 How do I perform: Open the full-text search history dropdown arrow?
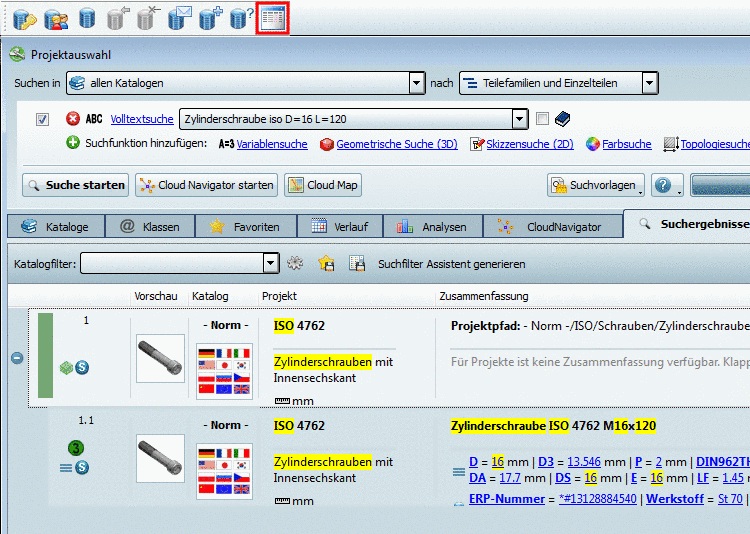pyautogui.click(x=519, y=119)
